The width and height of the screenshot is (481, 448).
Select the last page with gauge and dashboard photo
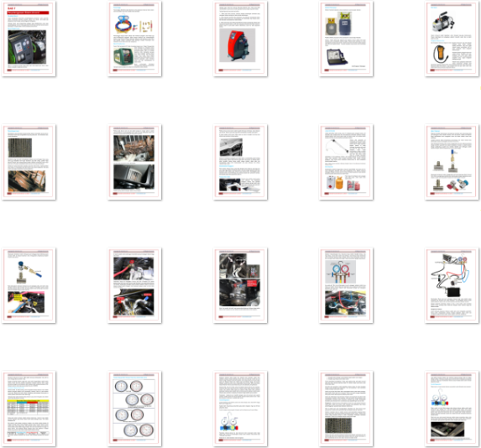[452, 409]
